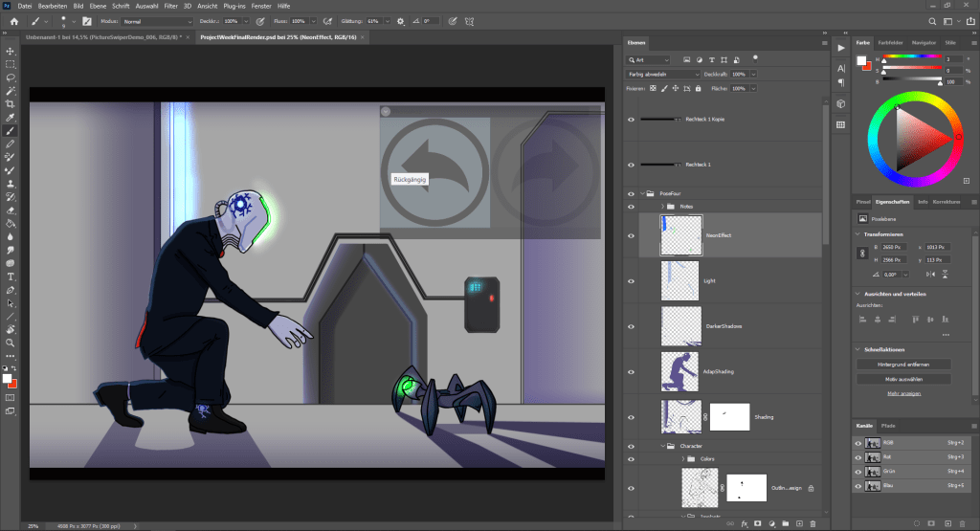Add layer style via fx icon
The height and width of the screenshot is (531, 980).
tap(744, 523)
